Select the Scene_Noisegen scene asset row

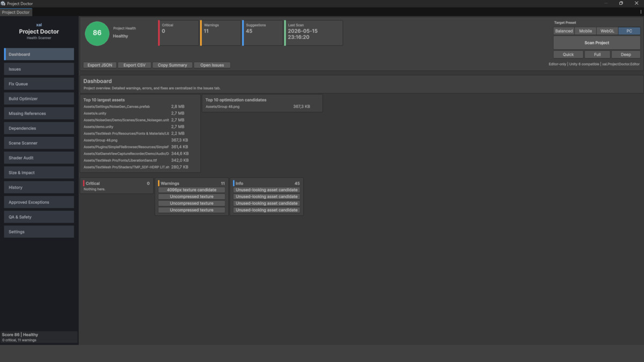(x=141, y=120)
